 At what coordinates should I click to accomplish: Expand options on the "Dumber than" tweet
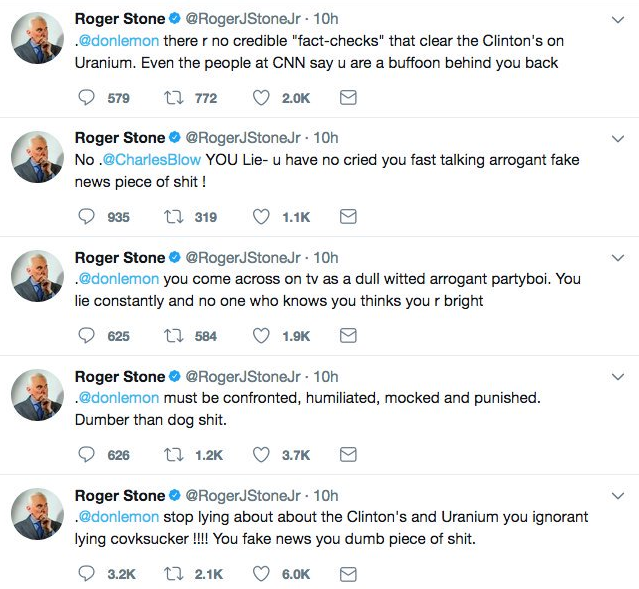[617, 376]
